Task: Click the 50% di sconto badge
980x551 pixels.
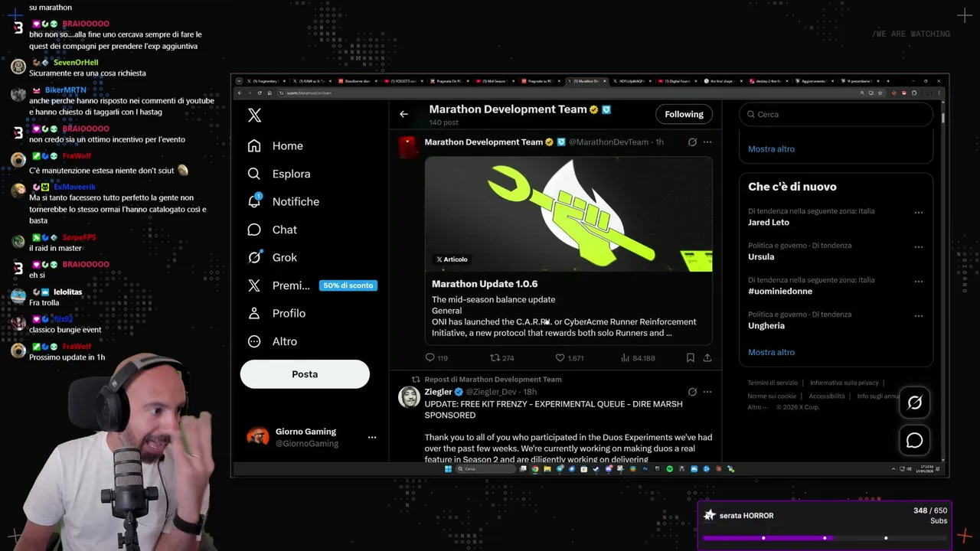Action: pos(348,285)
